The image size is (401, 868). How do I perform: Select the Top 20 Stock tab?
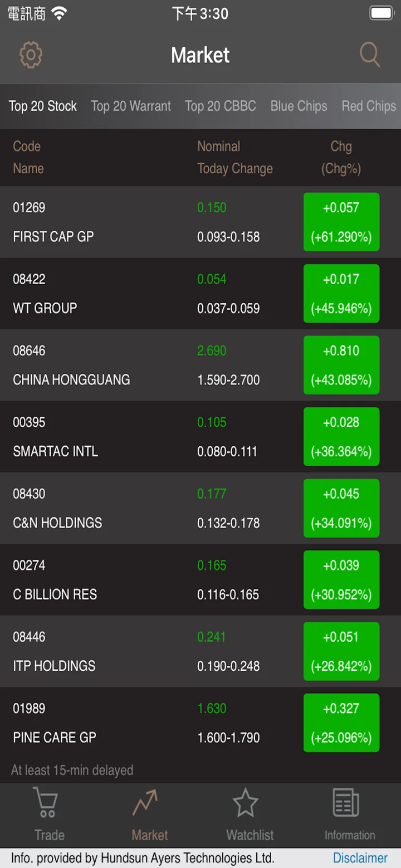coord(43,106)
